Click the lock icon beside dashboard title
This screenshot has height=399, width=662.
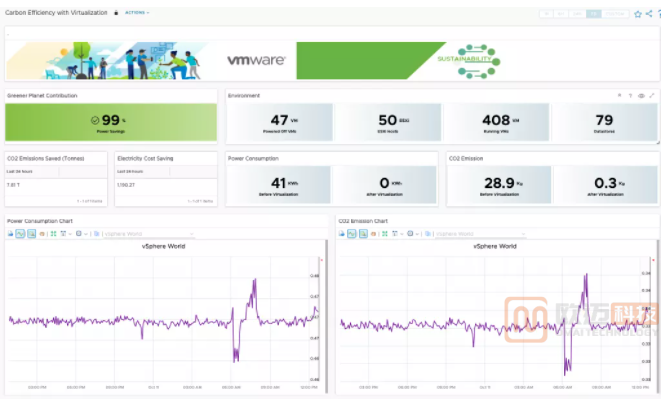[x=116, y=13]
